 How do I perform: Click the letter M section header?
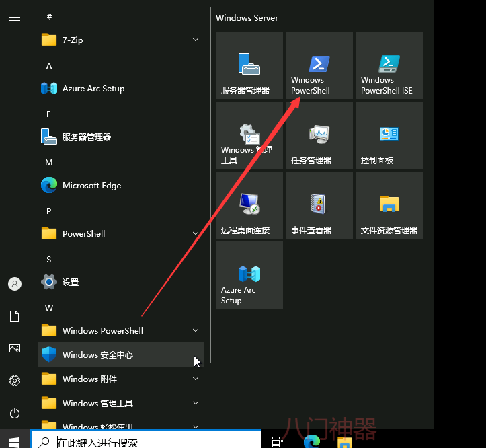click(x=49, y=163)
